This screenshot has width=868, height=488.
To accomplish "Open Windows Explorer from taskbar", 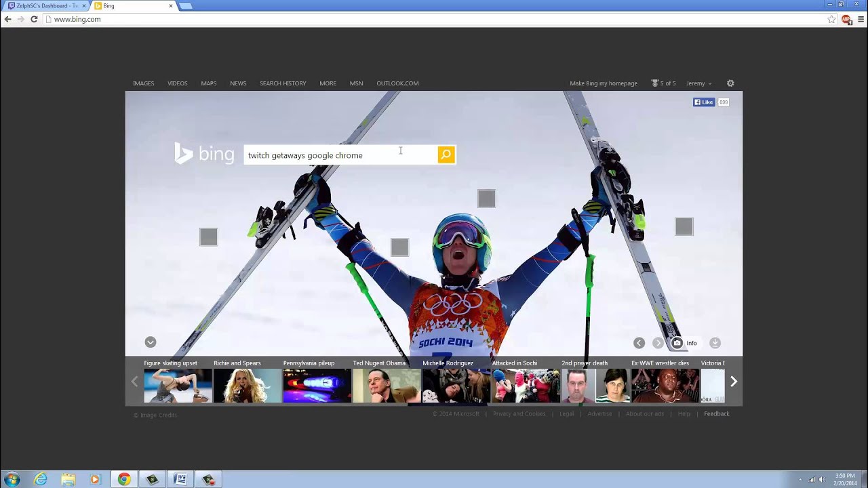I will pyautogui.click(x=68, y=479).
